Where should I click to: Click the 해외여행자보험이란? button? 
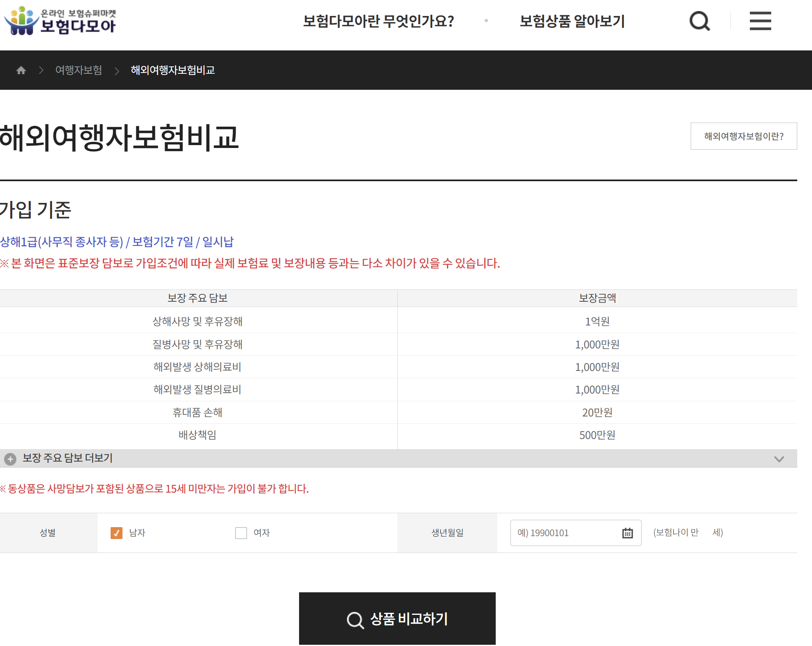[744, 136]
